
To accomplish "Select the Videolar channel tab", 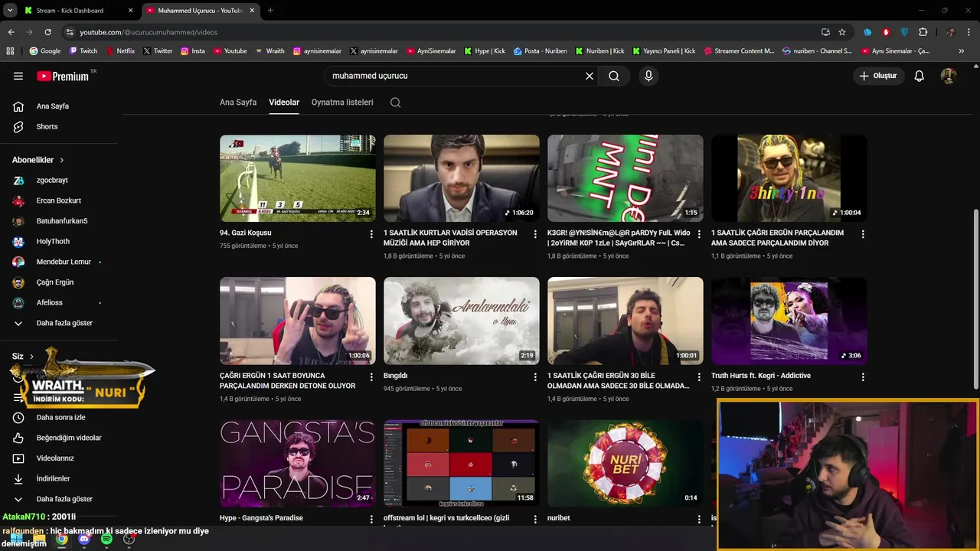I will coord(284,103).
